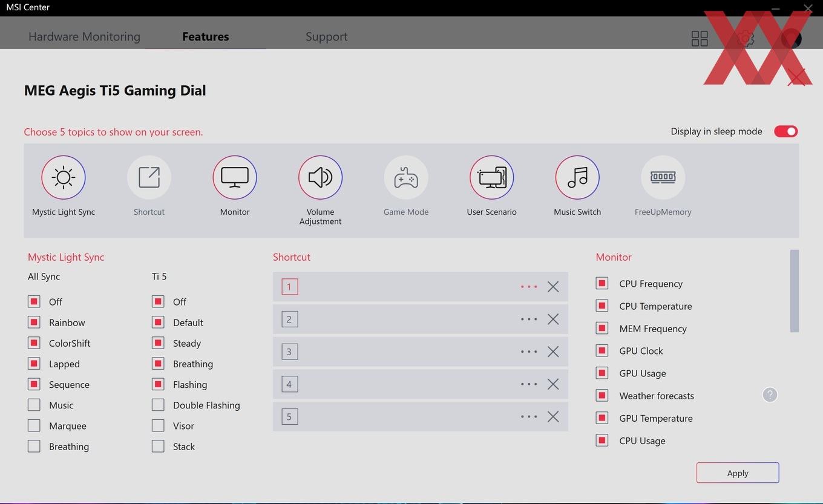823x504 pixels.
Task: Uncheck All Sync Sequence checkbox
Action: tap(34, 384)
